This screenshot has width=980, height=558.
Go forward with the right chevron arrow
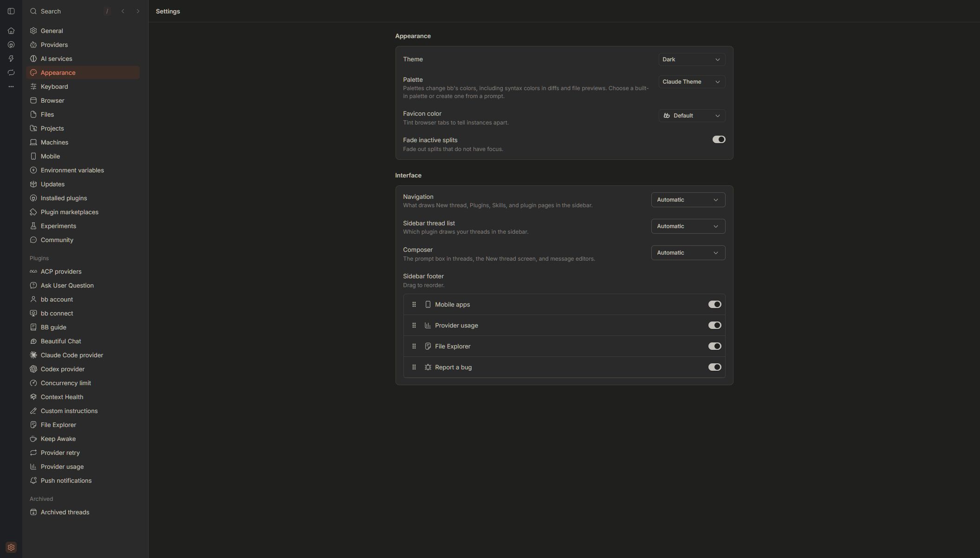(x=138, y=11)
